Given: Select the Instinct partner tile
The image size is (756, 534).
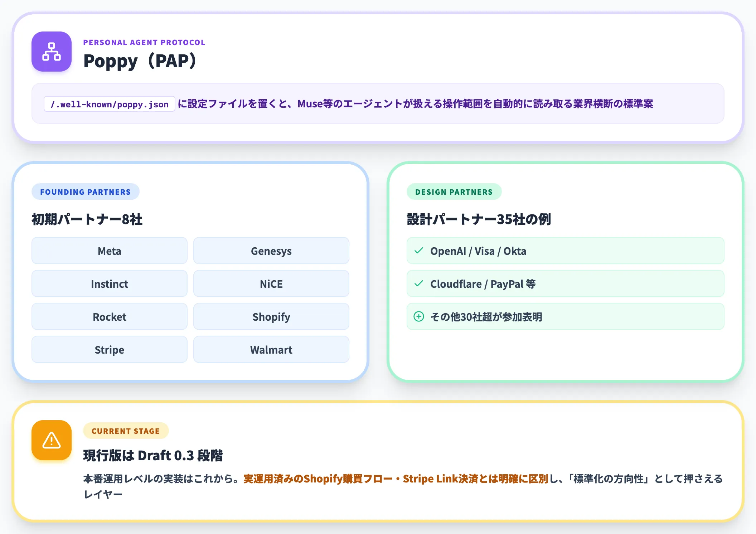Looking at the screenshot, I should click(x=110, y=283).
